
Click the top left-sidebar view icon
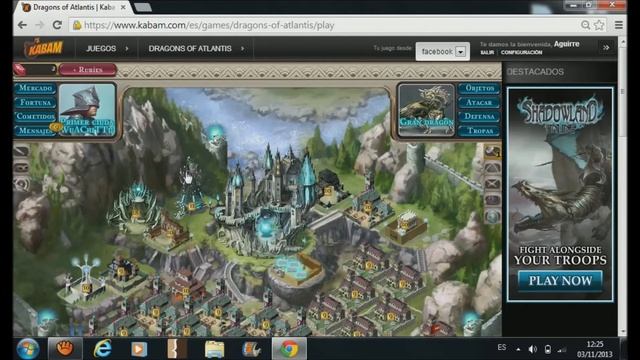pos(21,151)
